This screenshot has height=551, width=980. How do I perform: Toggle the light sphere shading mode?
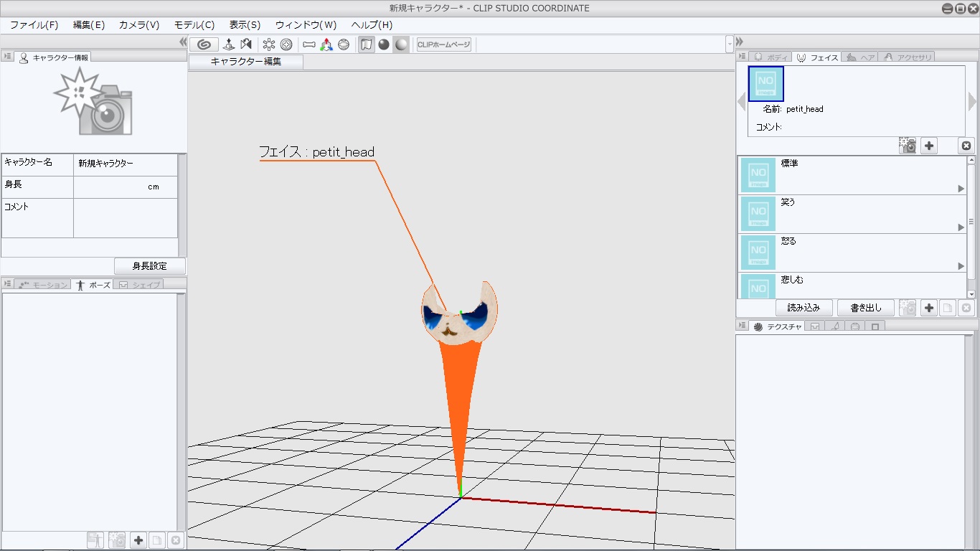pos(401,44)
